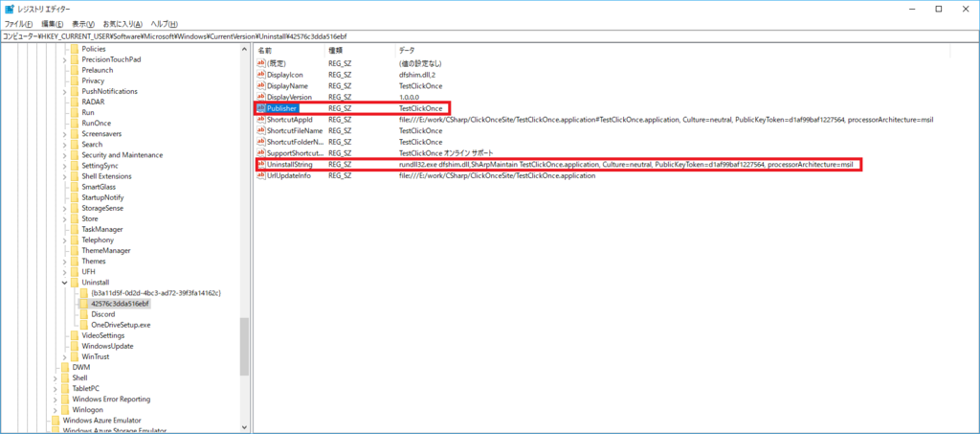The height and width of the screenshot is (434, 980).
Task: Select the UFH tree item
Action: (x=88, y=272)
